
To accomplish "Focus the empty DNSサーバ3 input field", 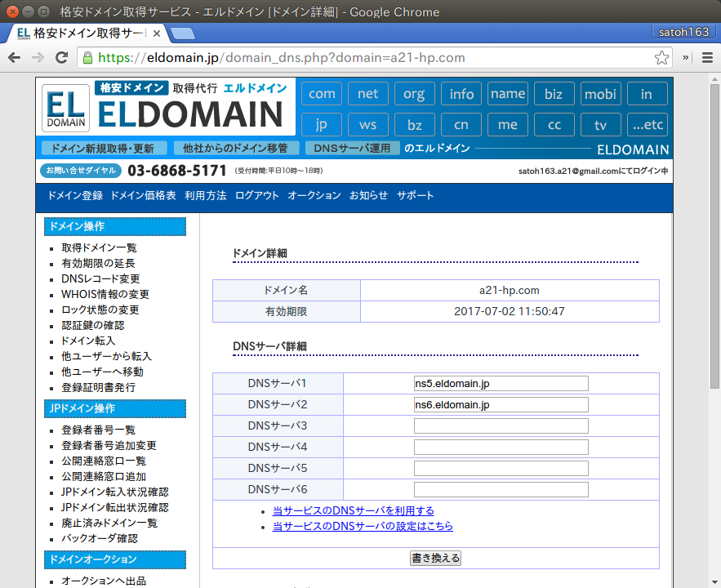I will point(501,425).
